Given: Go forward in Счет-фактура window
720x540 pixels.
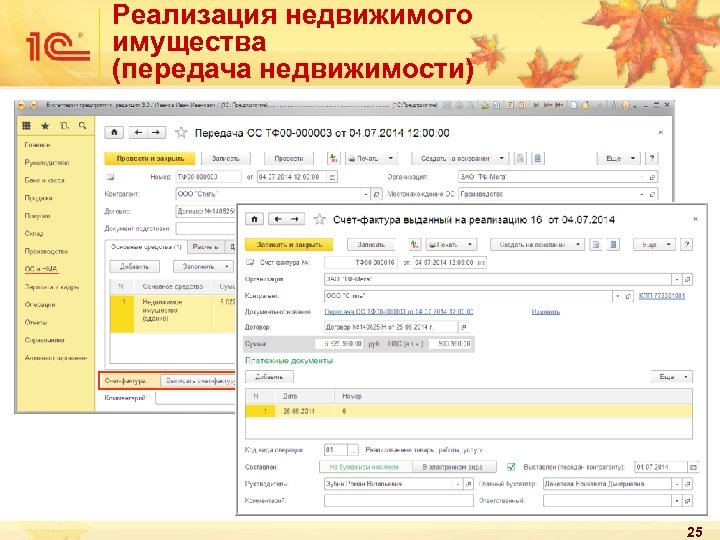Looking at the screenshot, I should tap(295, 219).
